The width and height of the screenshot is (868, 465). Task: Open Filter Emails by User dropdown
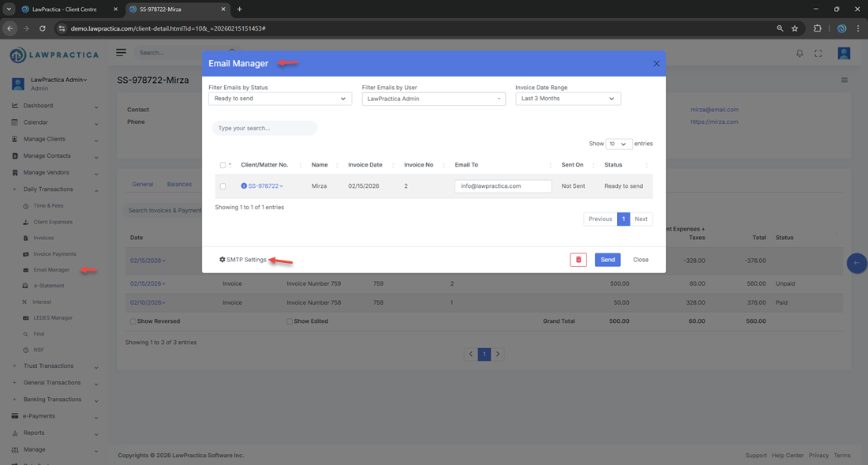[x=433, y=99]
